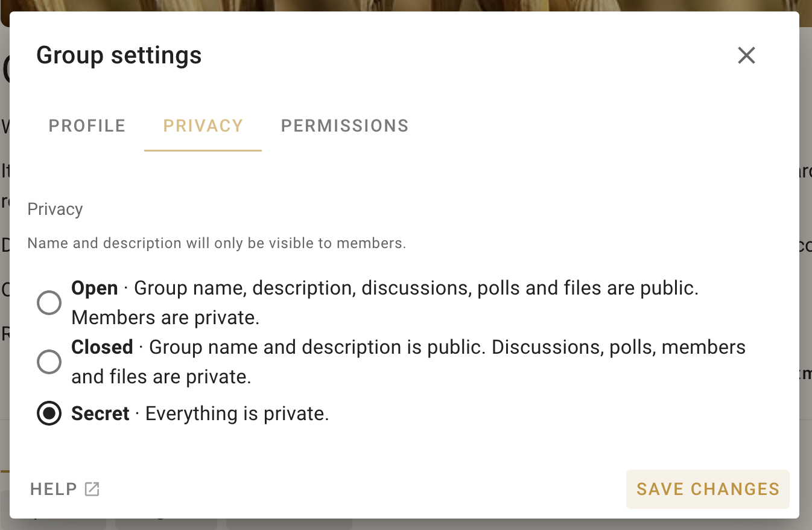Click the "Everything is private." description
This screenshot has height=530, width=812.
(237, 413)
